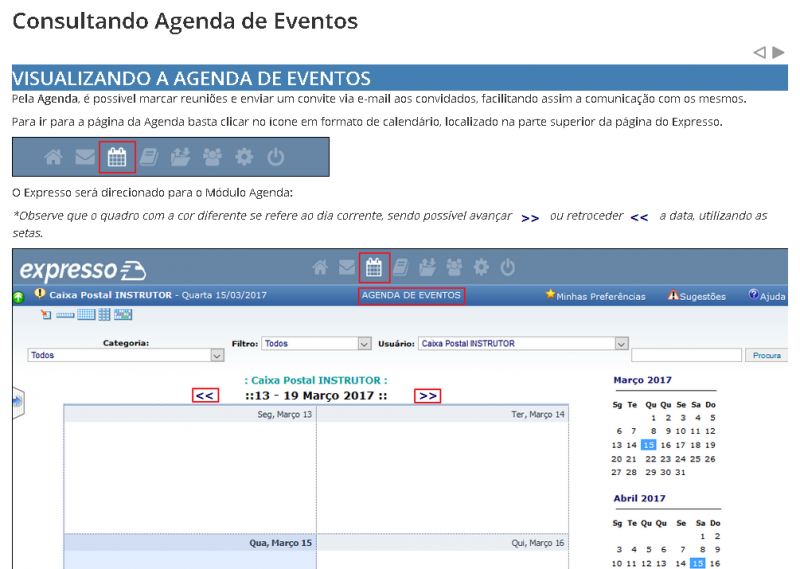Image resolution: width=800 pixels, height=569 pixels.
Task: Click the search text field beside Procura
Action: click(x=686, y=355)
